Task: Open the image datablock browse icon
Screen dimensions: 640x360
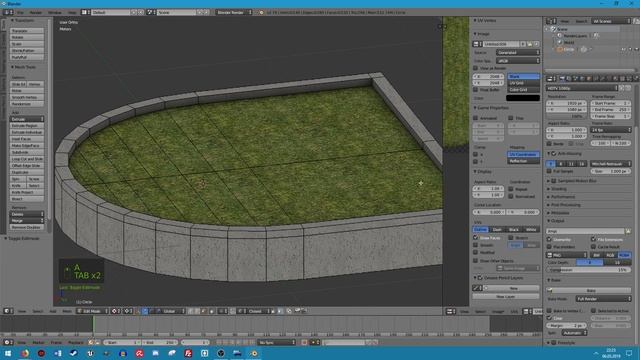Action: (478, 44)
